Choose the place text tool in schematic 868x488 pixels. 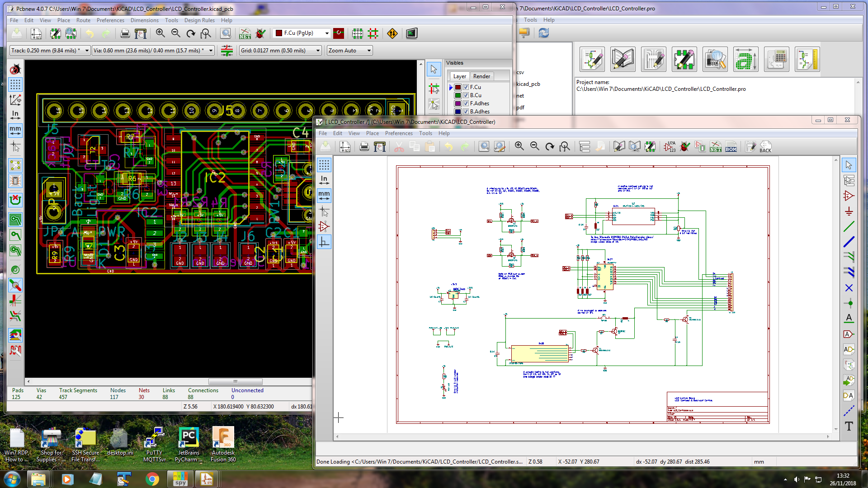(849, 426)
